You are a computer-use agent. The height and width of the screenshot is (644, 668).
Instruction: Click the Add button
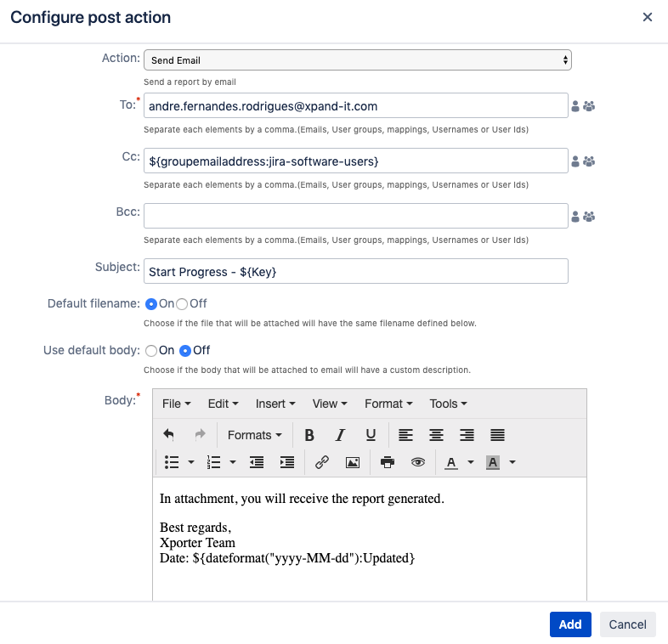click(x=569, y=624)
